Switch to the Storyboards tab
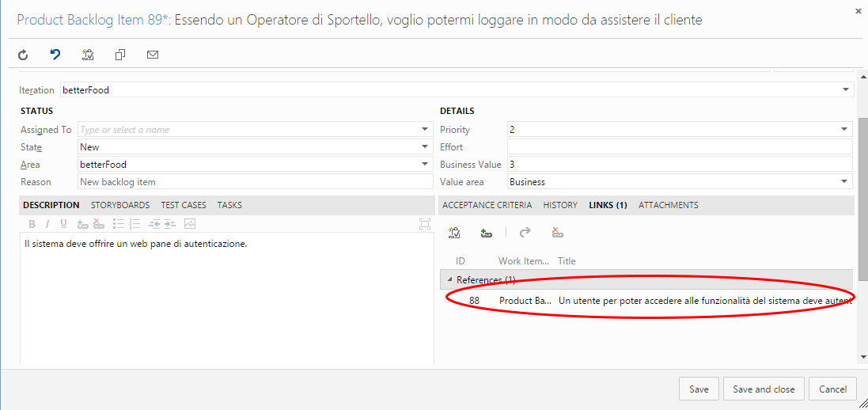This screenshot has height=410, width=868. [120, 205]
